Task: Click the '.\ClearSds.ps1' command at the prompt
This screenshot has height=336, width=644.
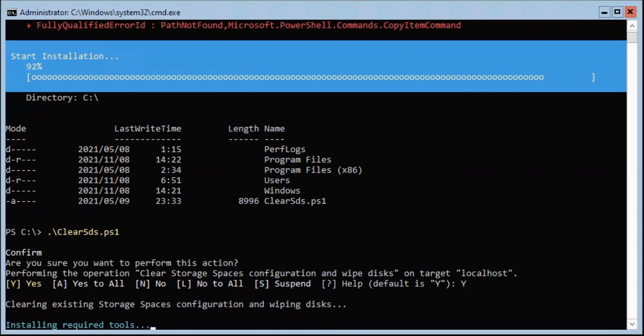Action: tap(83, 232)
